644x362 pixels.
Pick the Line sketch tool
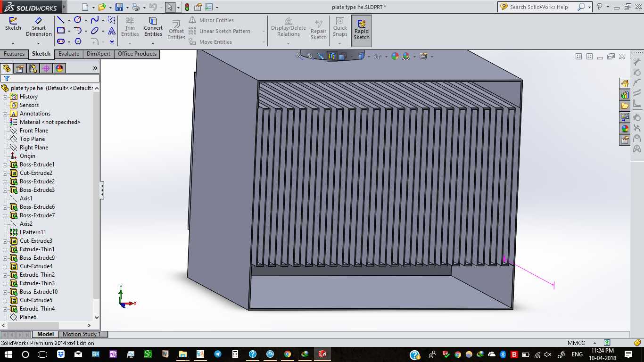tap(61, 20)
